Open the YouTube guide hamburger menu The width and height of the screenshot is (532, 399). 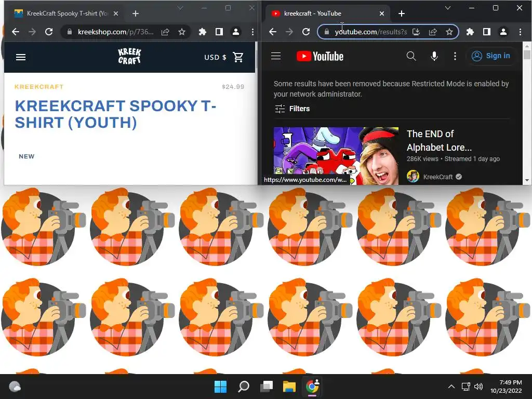276,56
